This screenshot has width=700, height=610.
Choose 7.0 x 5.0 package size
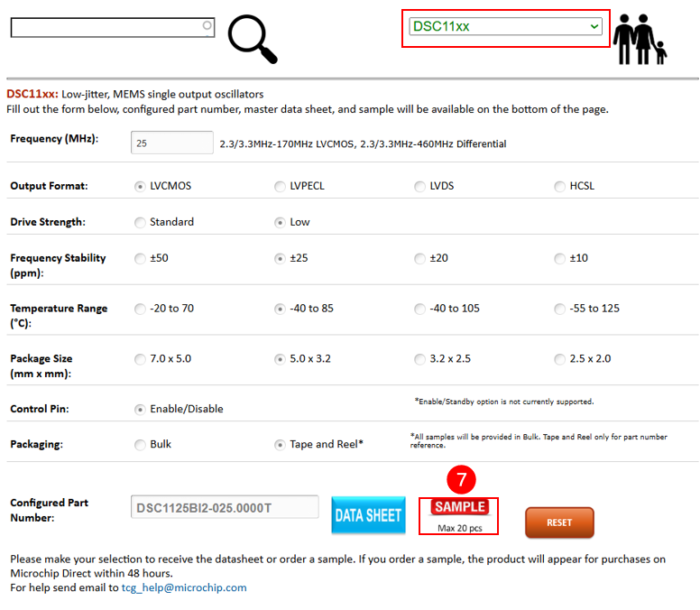[x=140, y=359]
